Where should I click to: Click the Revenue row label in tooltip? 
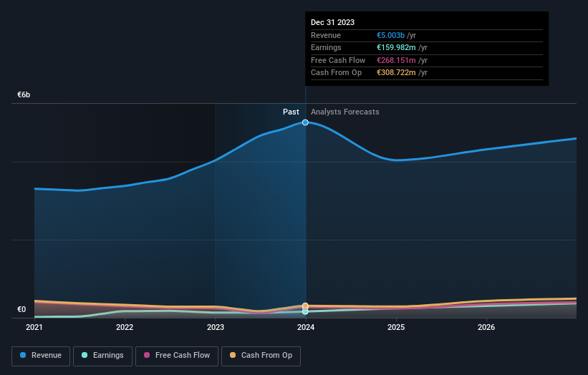point(326,35)
